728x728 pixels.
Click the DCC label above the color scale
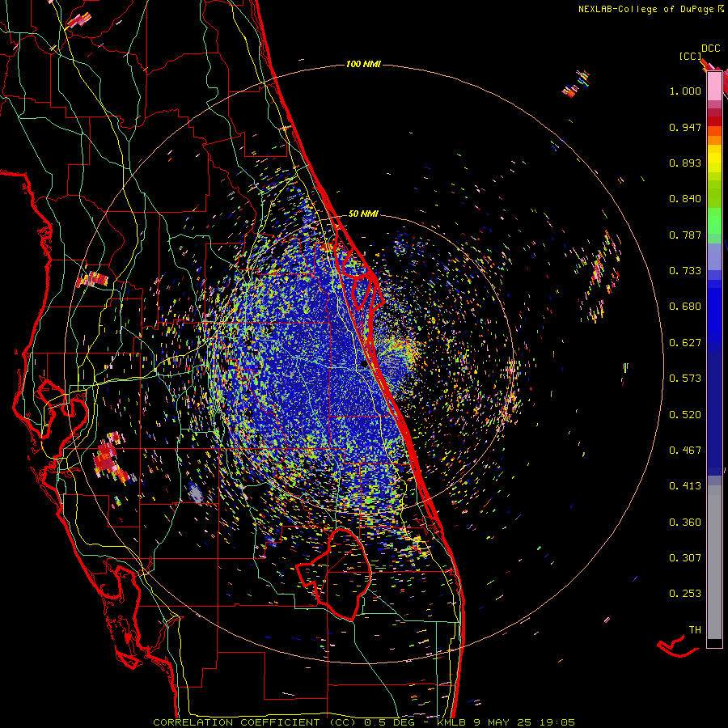point(710,49)
